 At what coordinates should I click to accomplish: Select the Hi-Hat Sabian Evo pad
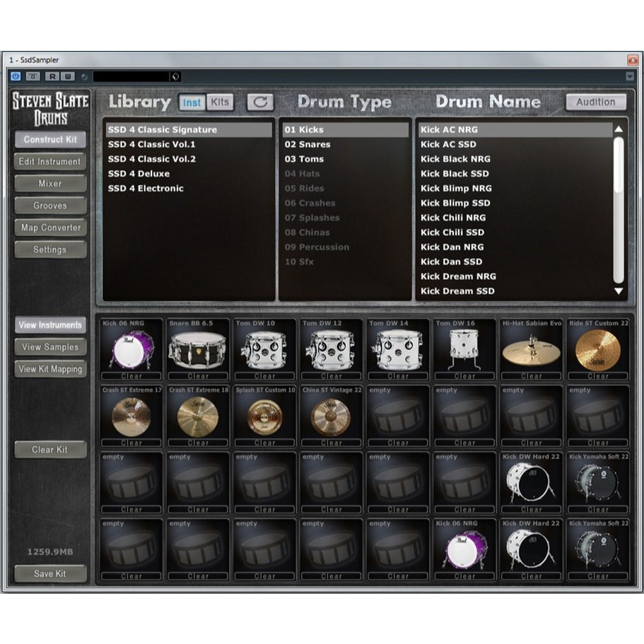pos(531,347)
